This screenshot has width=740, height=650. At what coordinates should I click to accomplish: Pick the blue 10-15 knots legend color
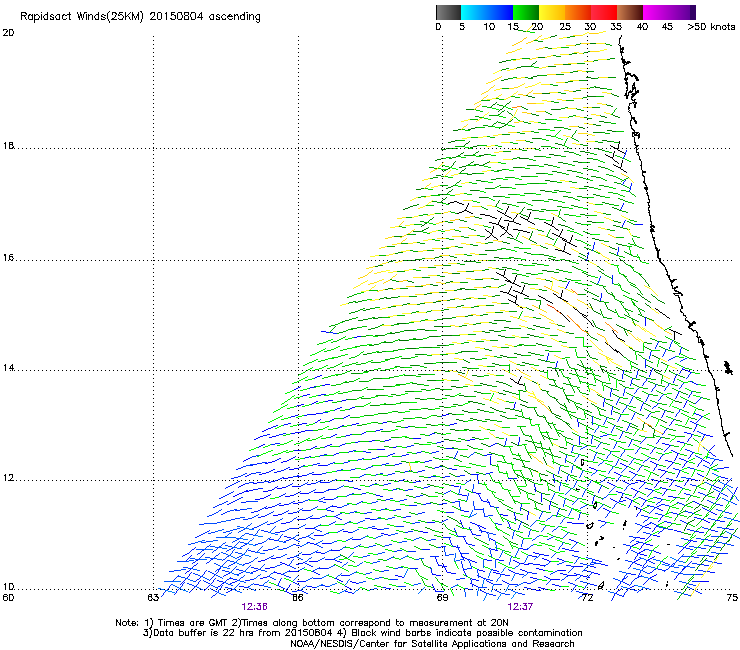(500, 12)
